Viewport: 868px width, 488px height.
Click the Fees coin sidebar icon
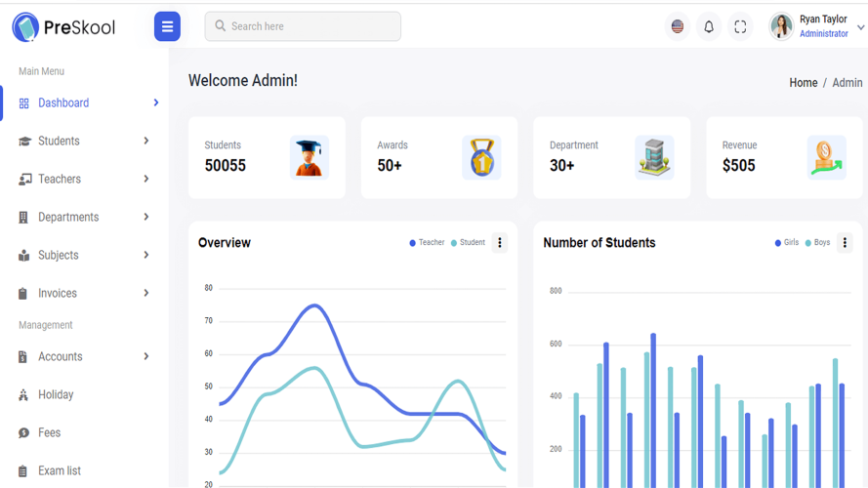coord(23,432)
